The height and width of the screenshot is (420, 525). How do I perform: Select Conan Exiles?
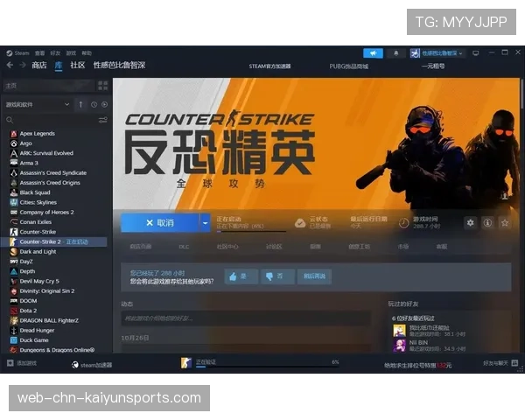click(x=36, y=222)
